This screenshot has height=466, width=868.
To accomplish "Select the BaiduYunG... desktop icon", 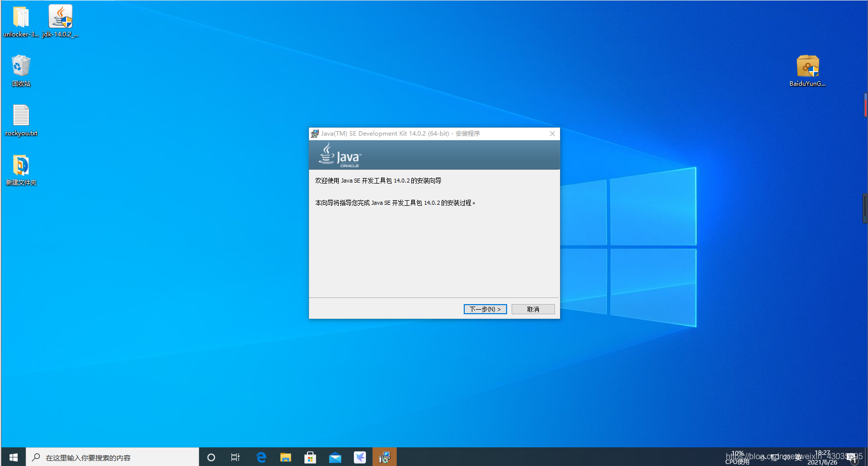I will pyautogui.click(x=807, y=71).
